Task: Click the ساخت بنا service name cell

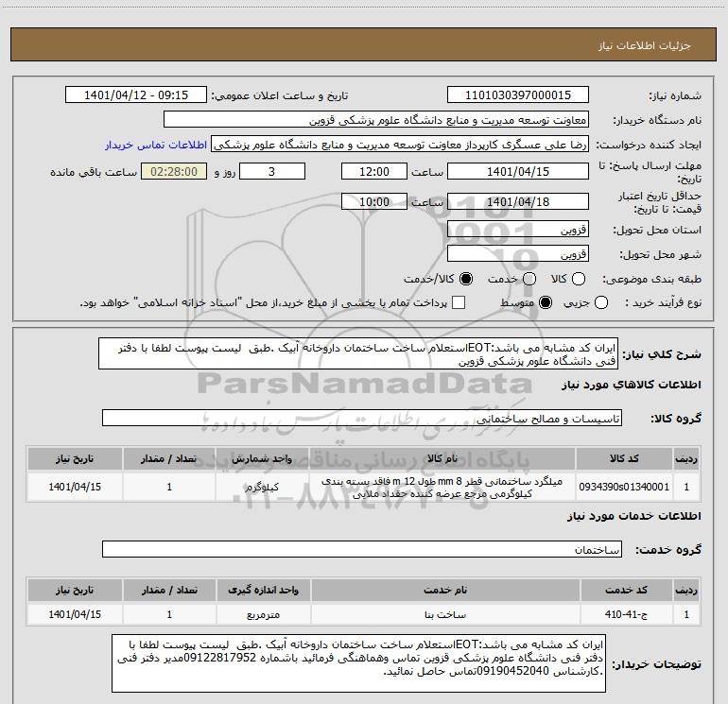Action: tap(445, 614)
